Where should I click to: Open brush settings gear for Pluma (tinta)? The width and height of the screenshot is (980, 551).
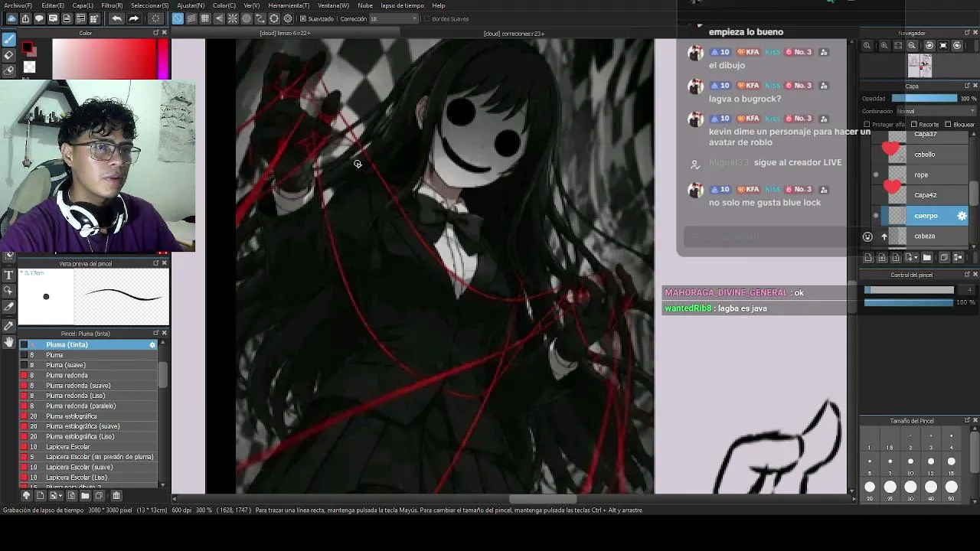pyautogui.click(x=152, y=345)
